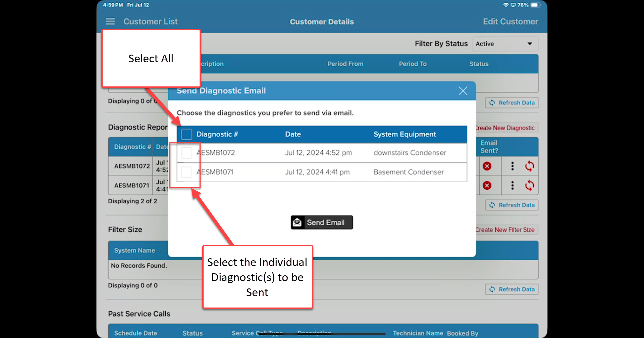644x338 pixels.
Task: Click Period From column header
Action: tap(345, 64)
